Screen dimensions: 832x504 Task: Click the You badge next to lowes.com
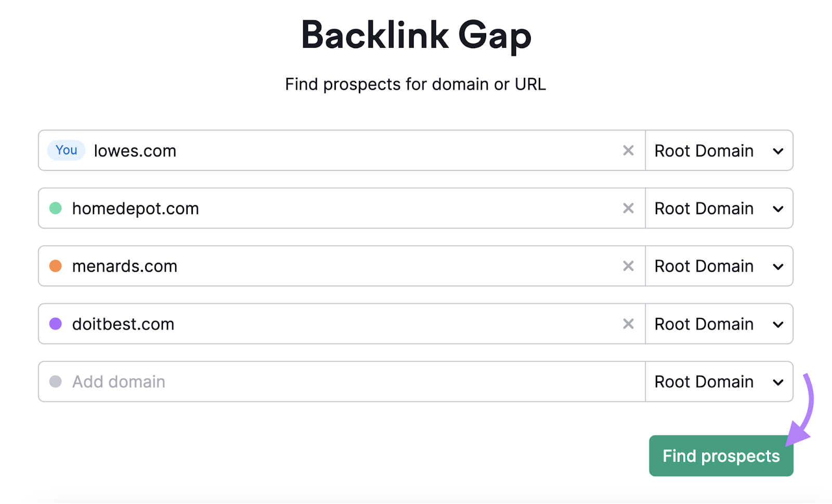pos(66,150)
